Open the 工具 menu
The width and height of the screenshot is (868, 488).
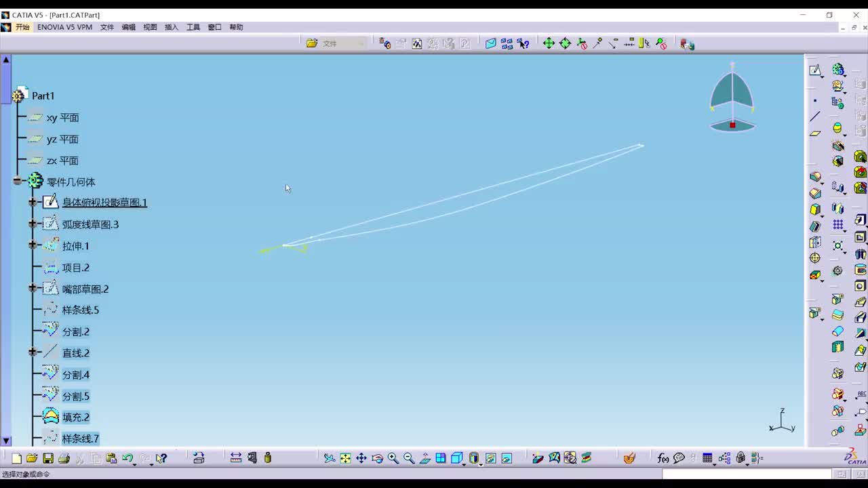(193, 27)
